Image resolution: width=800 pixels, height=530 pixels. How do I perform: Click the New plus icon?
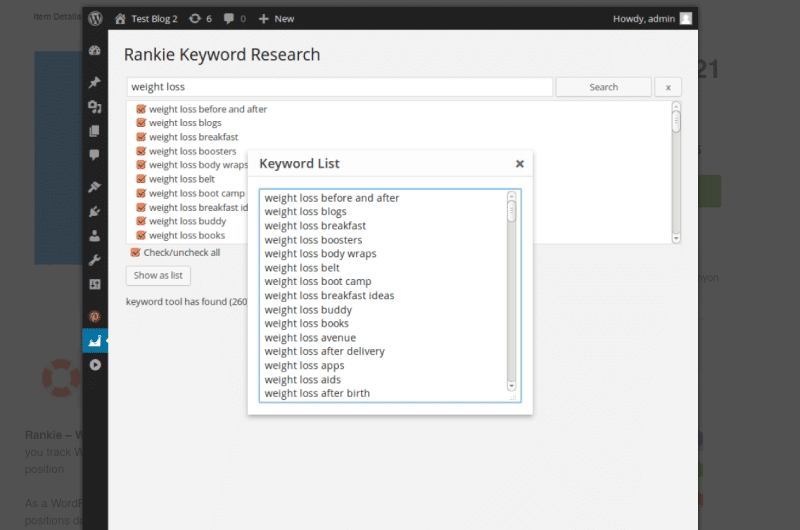tap(263, 19)
